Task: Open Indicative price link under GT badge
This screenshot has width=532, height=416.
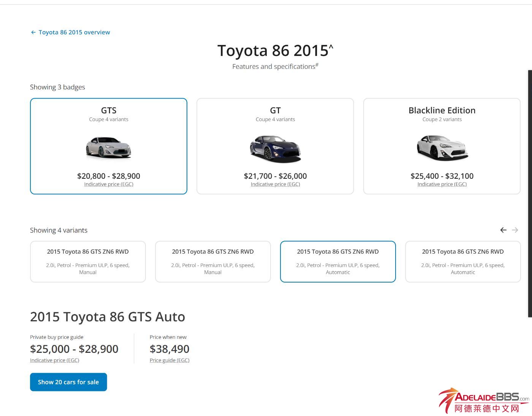Action: click(x=275, y=184)
